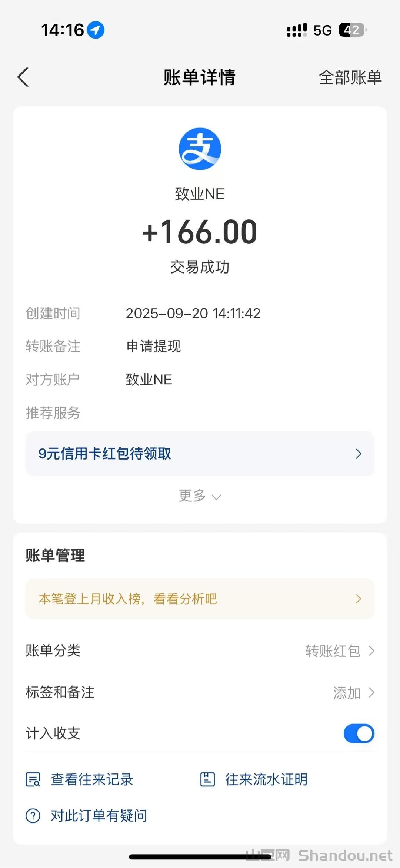Tap the back arrow icon

coord(23,77)
